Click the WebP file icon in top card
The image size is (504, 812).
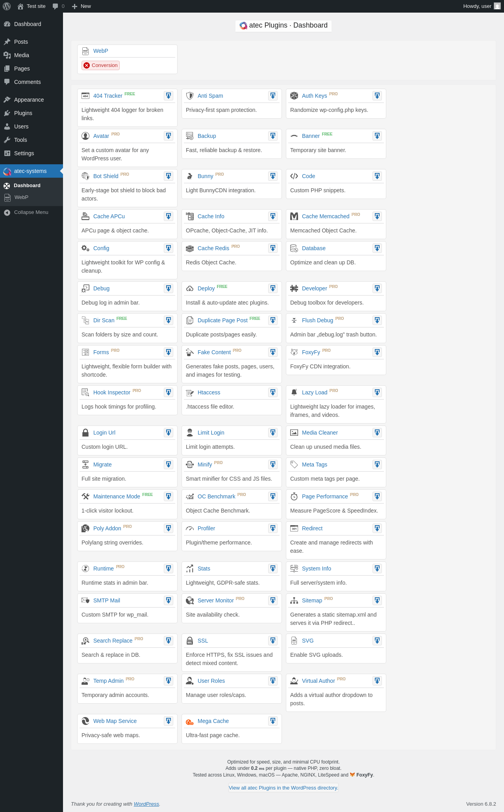pos(85,51)
